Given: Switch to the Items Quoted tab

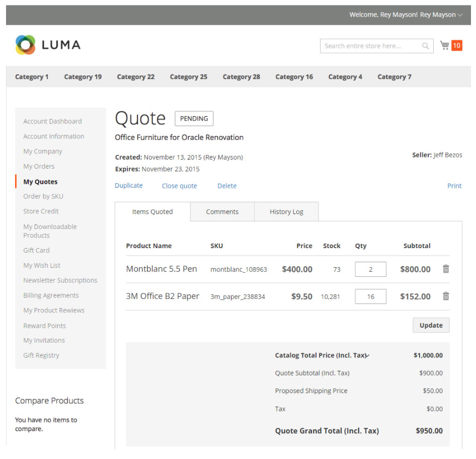Looking at the screenshot, I should [152, 211].
